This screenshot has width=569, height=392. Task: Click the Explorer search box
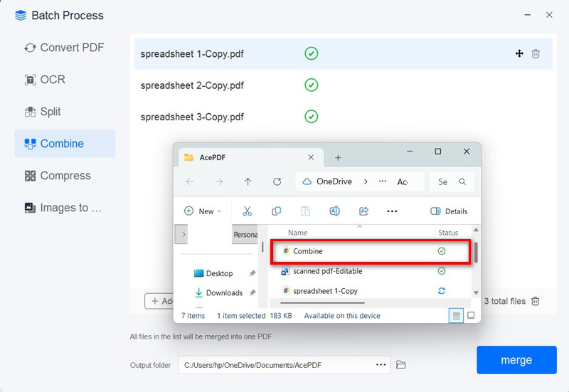452,181
